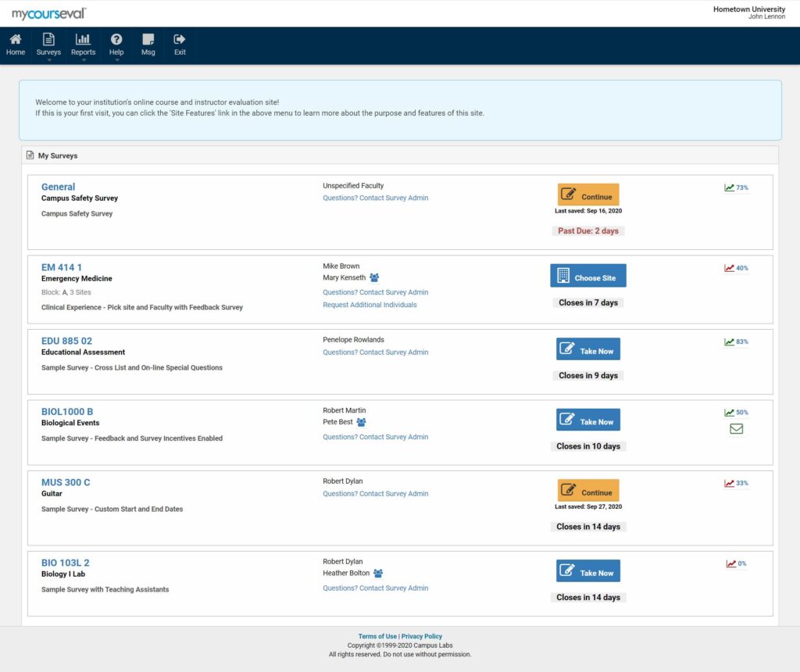The width and height of the screenshot is (800, 672).
Task: Open the BIO 103L 2 course link
Action: coord(66,563)
